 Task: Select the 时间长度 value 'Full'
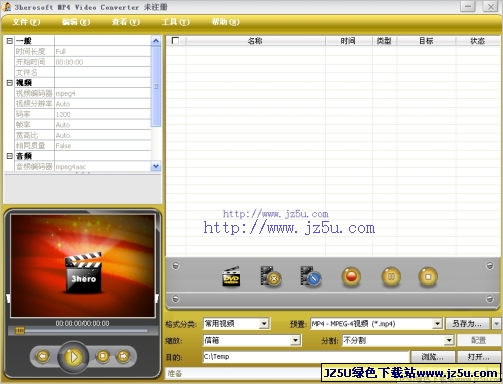pos(103,51)
